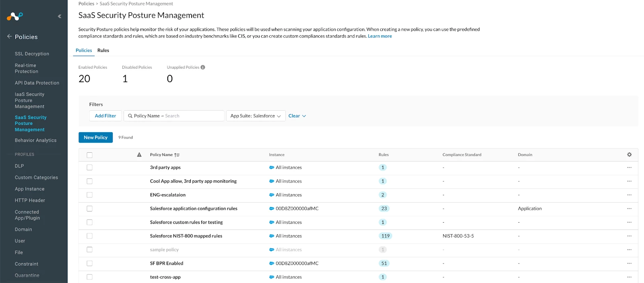Open more actions for 3rd party apps
This screenshot has height=283, width=644.
coord(630,168)
